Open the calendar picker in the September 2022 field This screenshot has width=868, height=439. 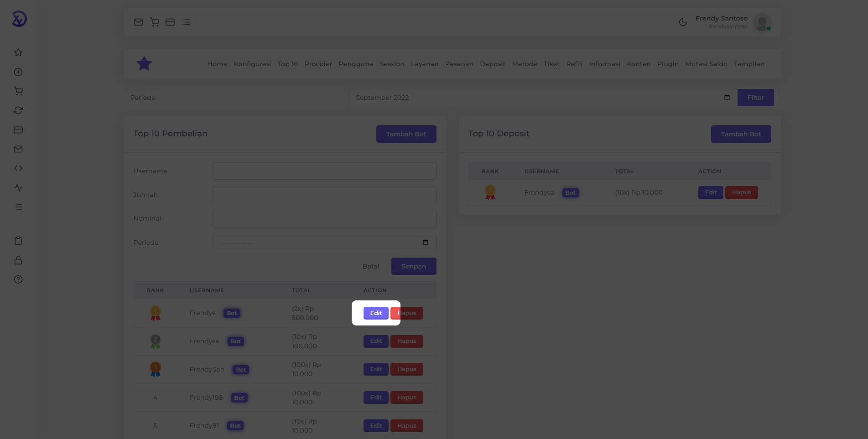click(727, 98)
